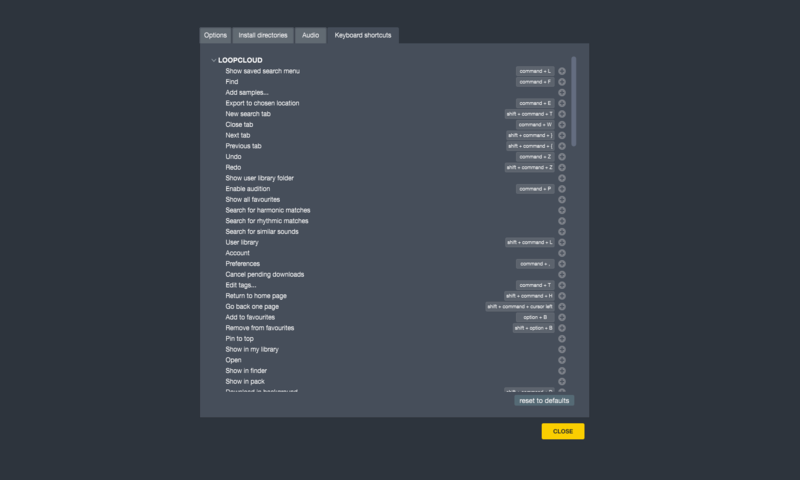The image size is (800, 480).
Task: Add shortcut for Show user library folder
Action: coord(562,178)
